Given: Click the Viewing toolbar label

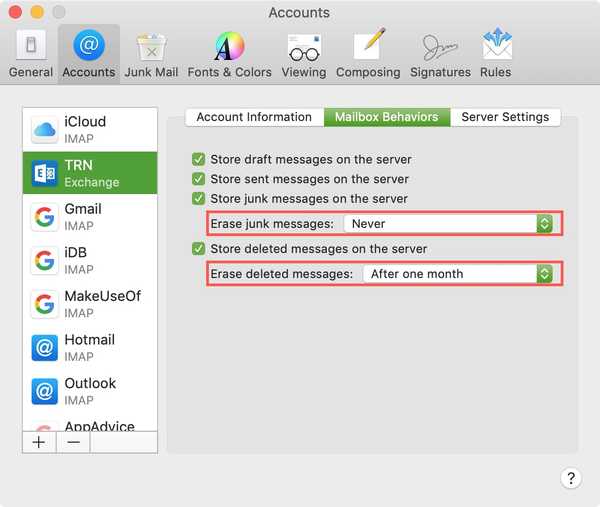Looking at the screenshot, I should (x=304, y=73).
